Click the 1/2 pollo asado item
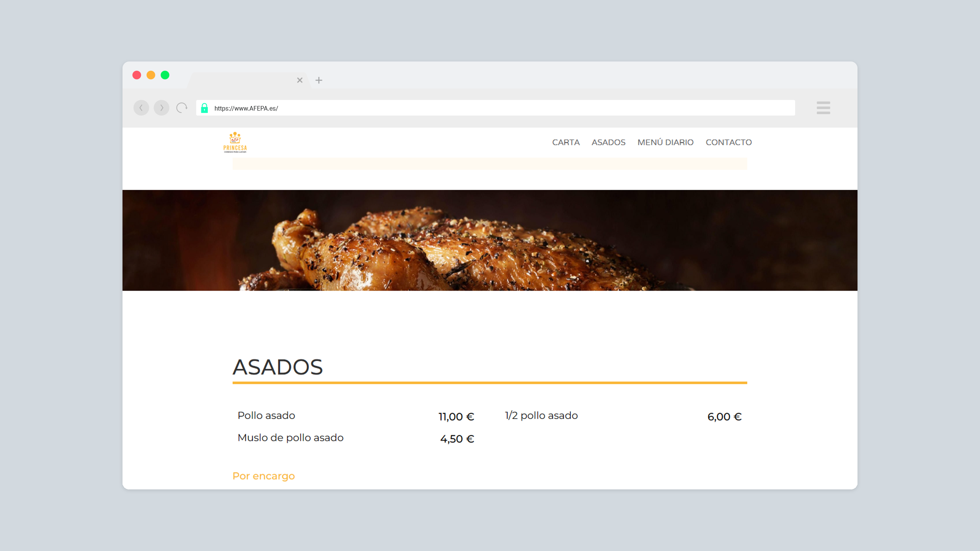Screen dimensions: 980x551 tap(541, 416)
